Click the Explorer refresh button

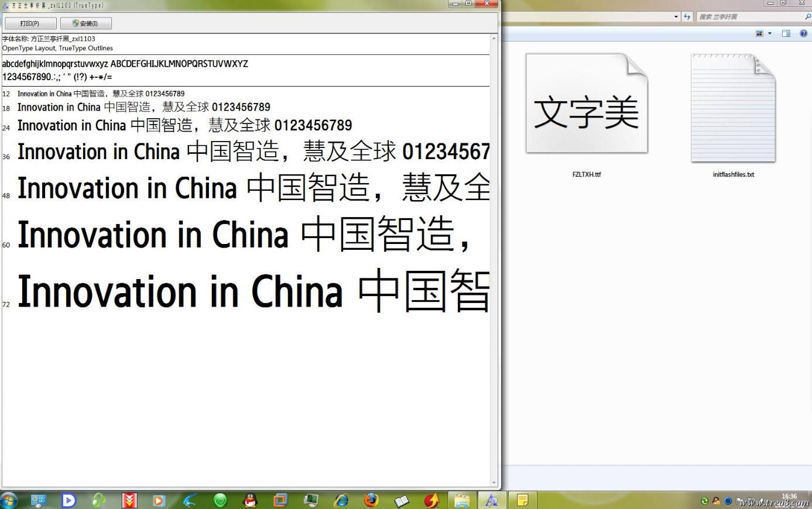(x=687, y=17)
